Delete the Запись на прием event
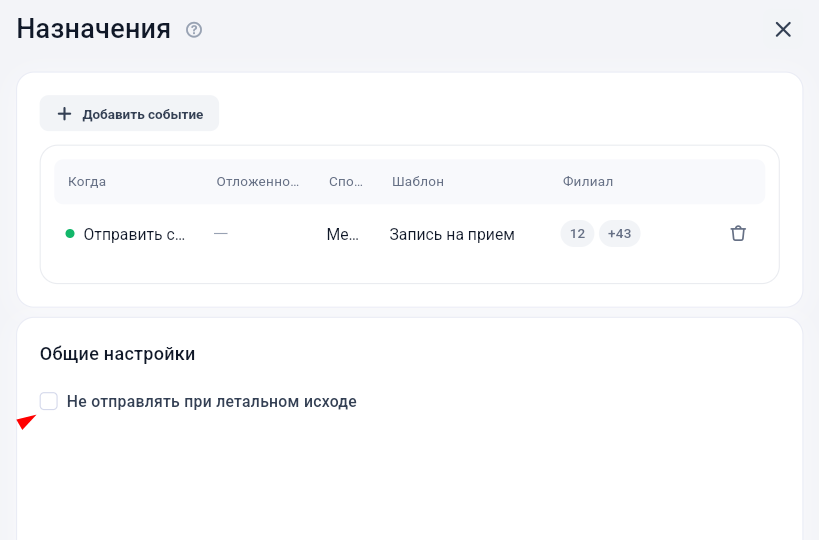The height and width of the screenshot is (540, 819). click(738, 233)
